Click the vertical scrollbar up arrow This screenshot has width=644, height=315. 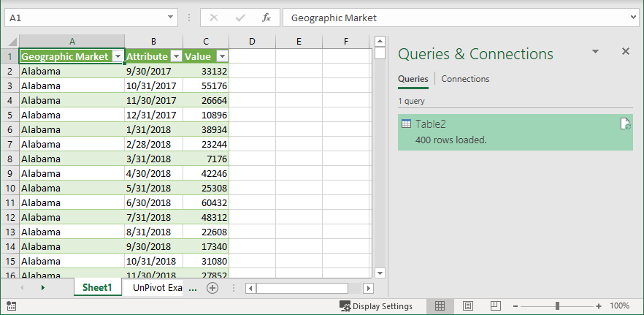380,41
